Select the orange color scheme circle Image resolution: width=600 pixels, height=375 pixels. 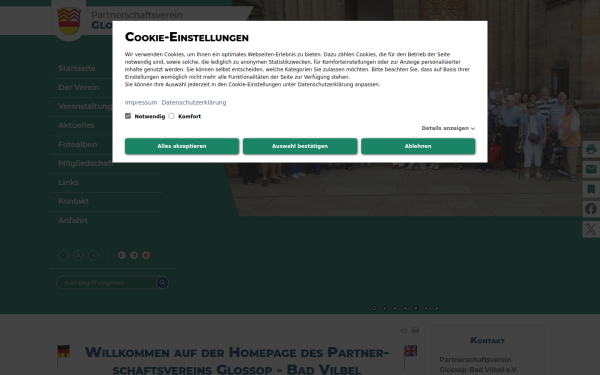(146, 255)
